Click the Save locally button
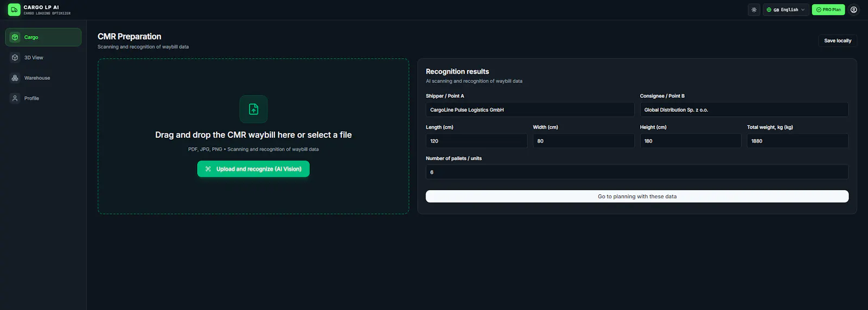The width and height of the screenshot is (868, 310). [x=838, y=41]
